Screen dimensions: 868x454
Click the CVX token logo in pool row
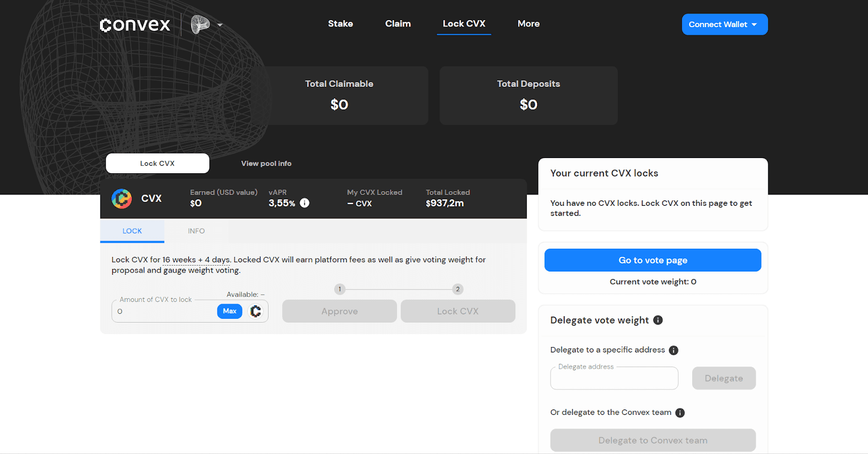[x=122, y=199]
